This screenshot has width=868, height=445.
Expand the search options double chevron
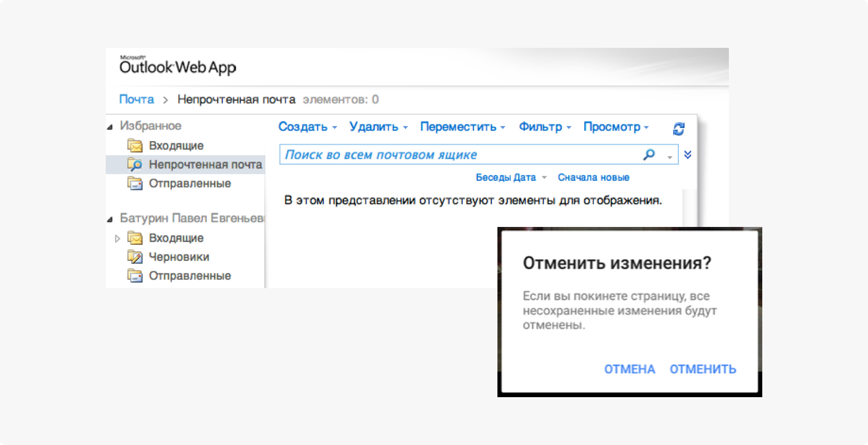(688, 155)
